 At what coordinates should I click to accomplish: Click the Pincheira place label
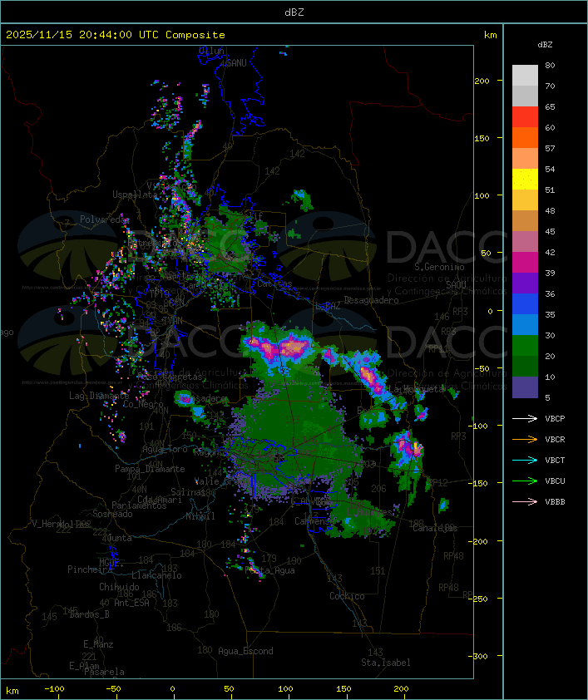pos(90,569)
